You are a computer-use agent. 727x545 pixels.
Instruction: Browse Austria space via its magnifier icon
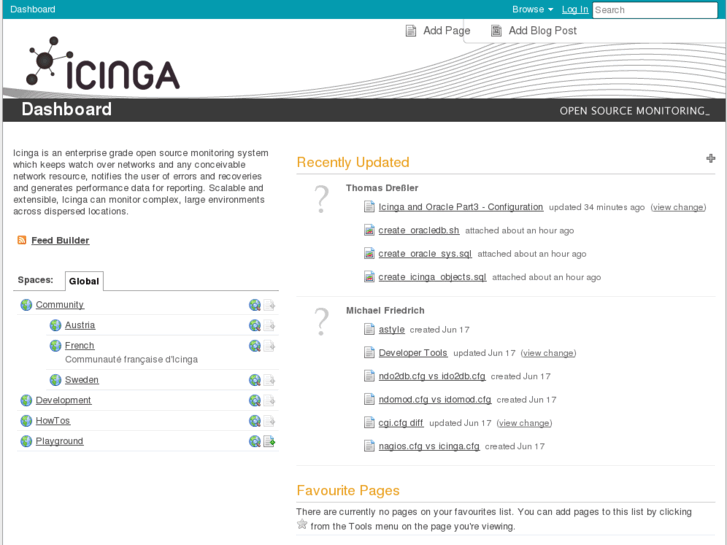[x=255, y=325]
